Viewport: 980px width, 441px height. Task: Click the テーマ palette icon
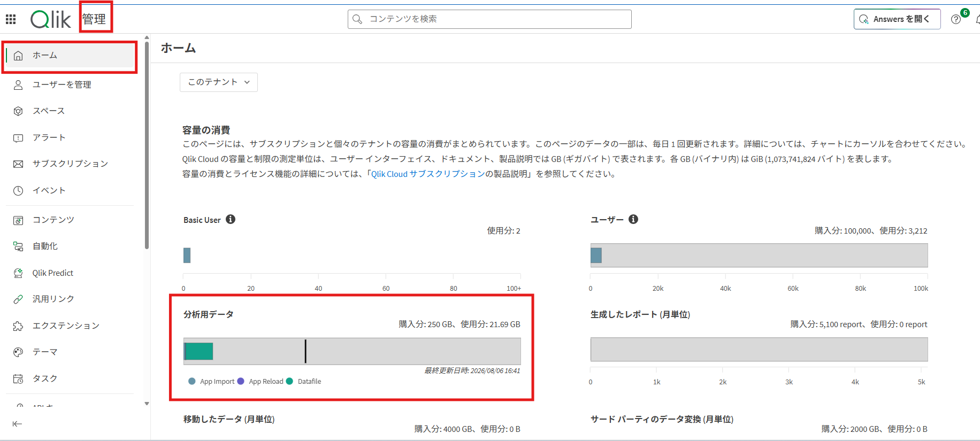(18, 352)
